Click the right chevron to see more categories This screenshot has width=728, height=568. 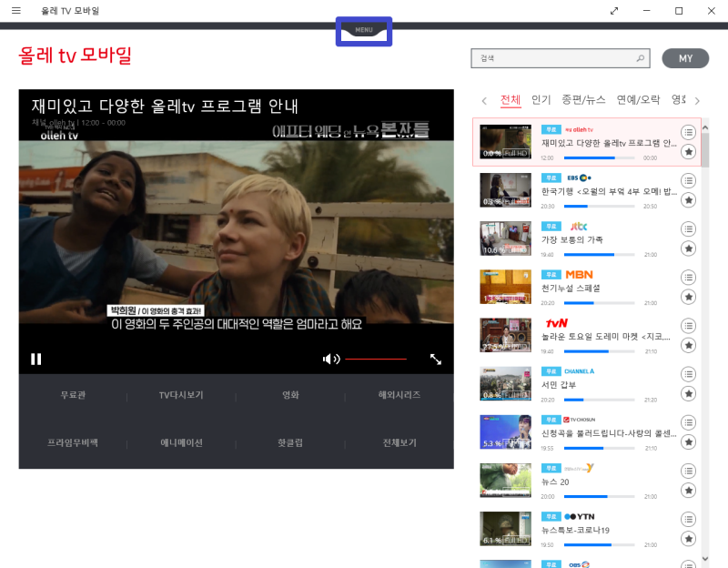point(696,101)
